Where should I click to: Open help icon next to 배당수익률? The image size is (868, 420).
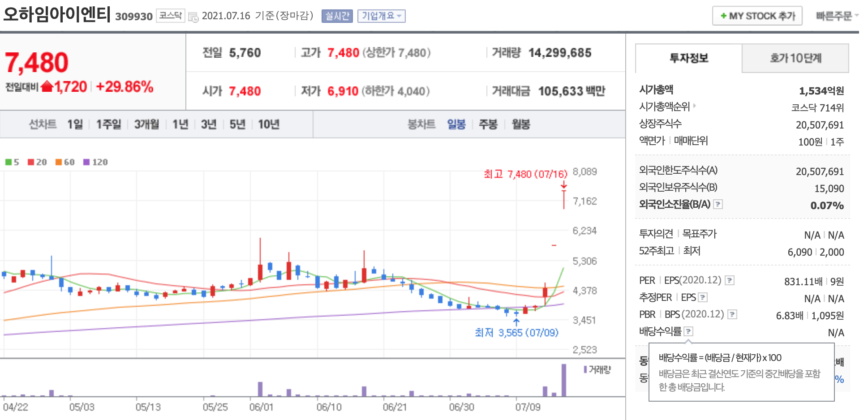pos(689,331)
